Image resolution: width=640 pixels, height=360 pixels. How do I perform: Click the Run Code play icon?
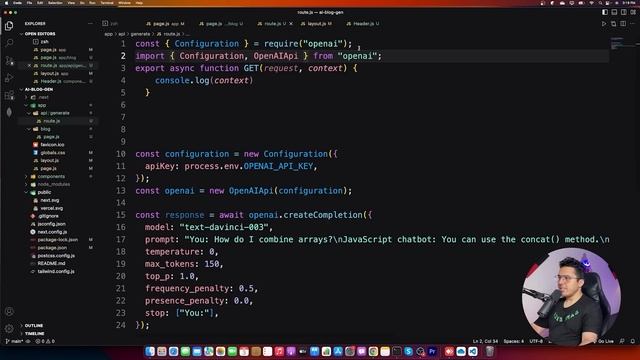[x=604, y=24]
